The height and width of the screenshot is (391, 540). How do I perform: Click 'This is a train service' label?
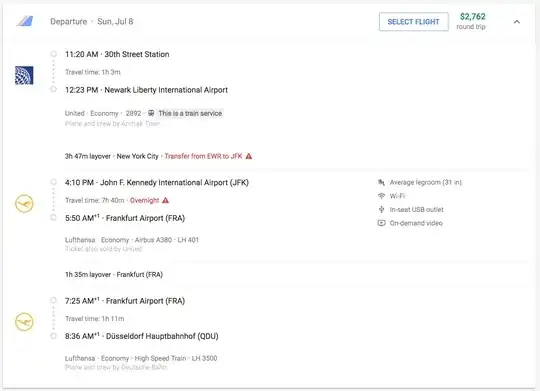(190, 113)
